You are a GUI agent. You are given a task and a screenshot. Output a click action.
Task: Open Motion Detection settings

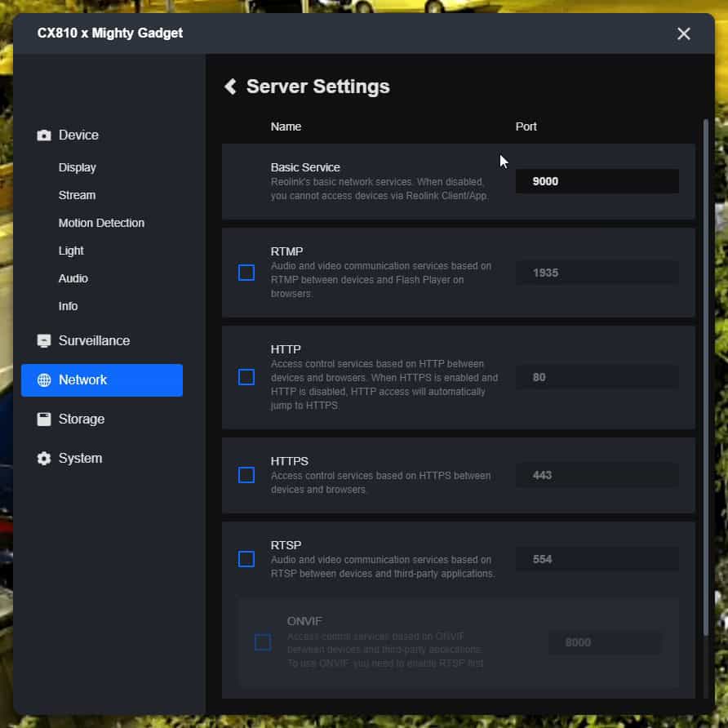click(101, 223)
